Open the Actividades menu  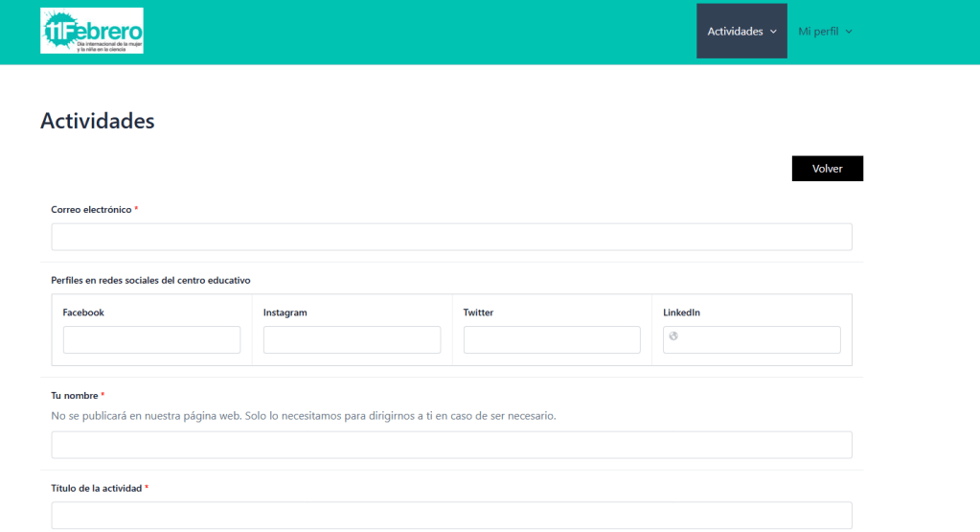735,32
